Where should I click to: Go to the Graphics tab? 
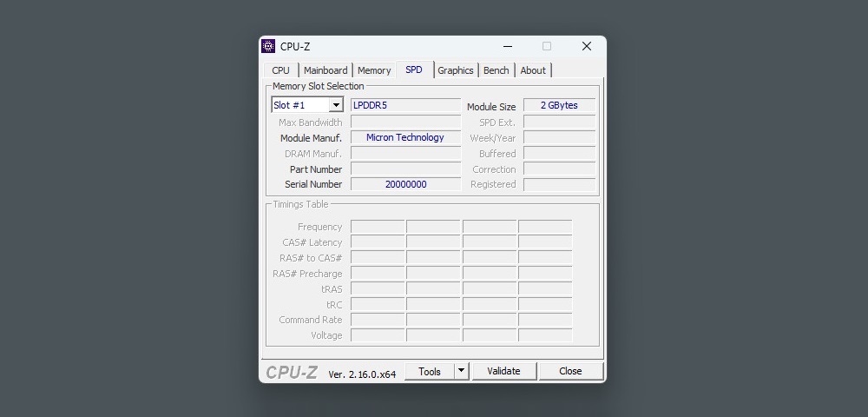456,70
